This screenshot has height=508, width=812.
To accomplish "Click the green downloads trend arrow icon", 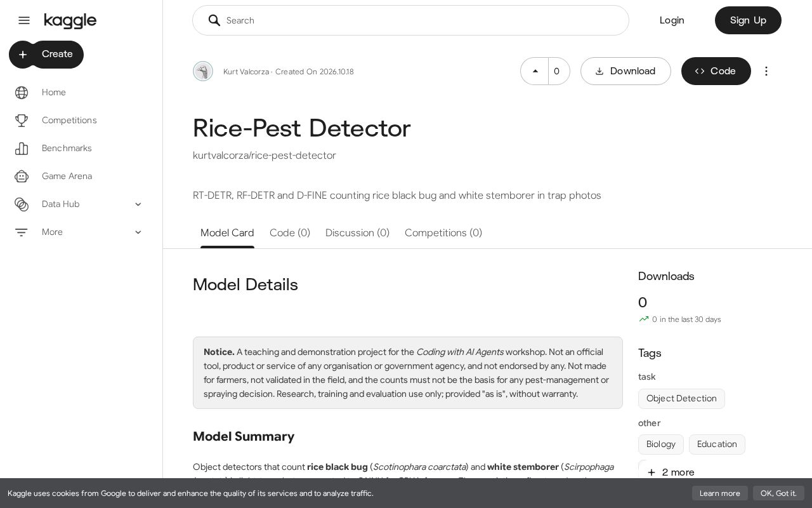I will [644, 319].
